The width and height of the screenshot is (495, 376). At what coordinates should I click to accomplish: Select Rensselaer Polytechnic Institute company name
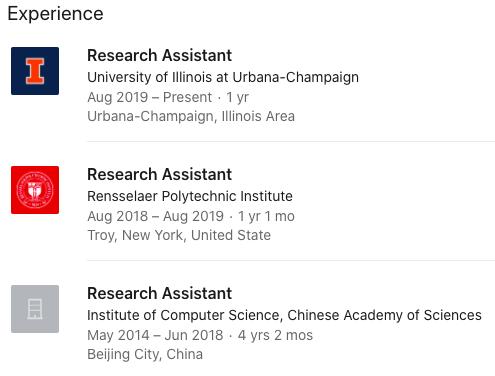[190, 196]
